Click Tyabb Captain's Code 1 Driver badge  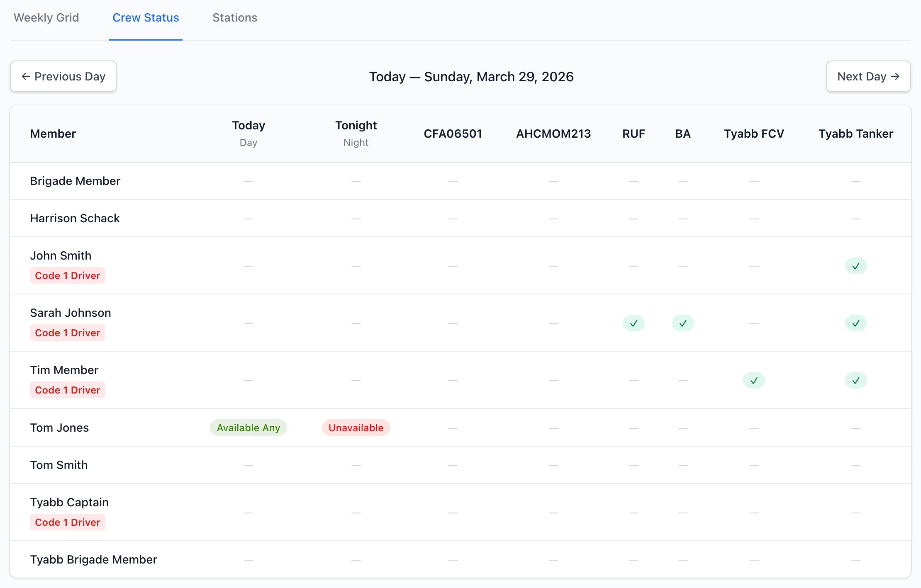pyautogui.click(x=68, y=522)
